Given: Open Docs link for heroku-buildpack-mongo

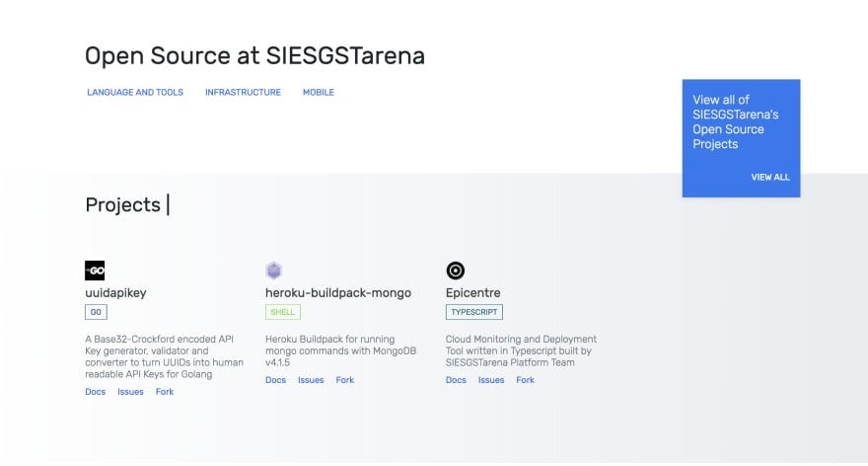Looking at the screenshot, I should (275, 380).
